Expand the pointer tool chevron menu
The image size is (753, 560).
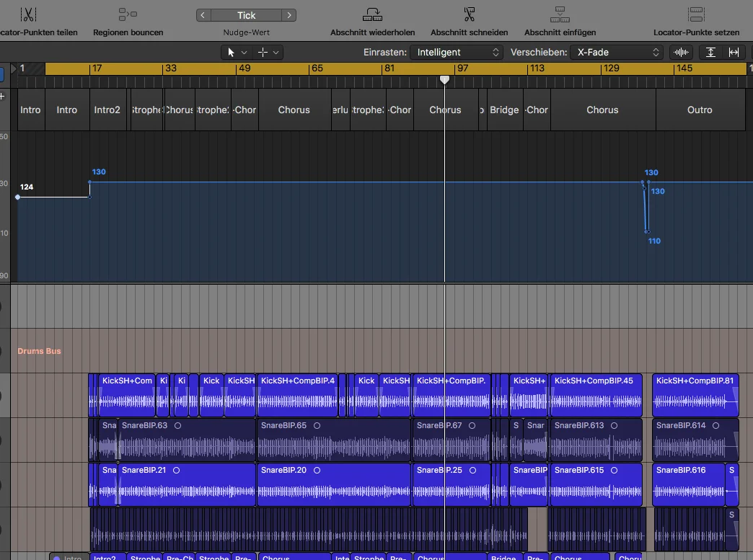(x=244, y=53)
